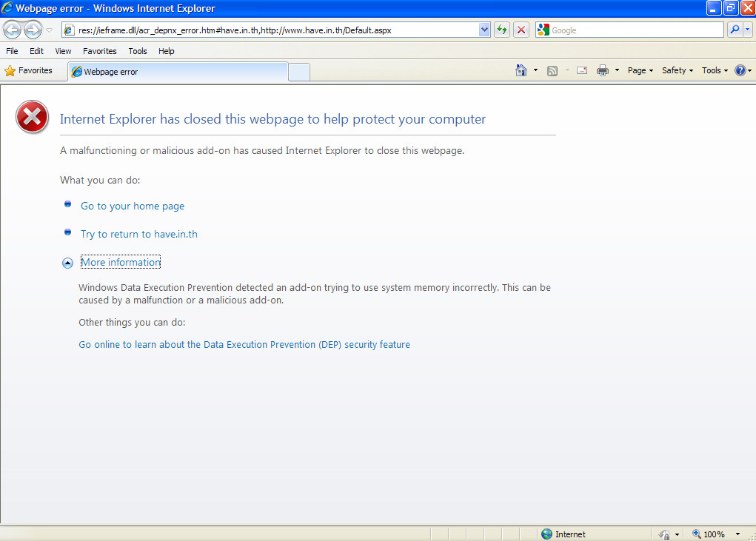
Task: Click the Refresh page icon
Action: (x=502, y=30)
